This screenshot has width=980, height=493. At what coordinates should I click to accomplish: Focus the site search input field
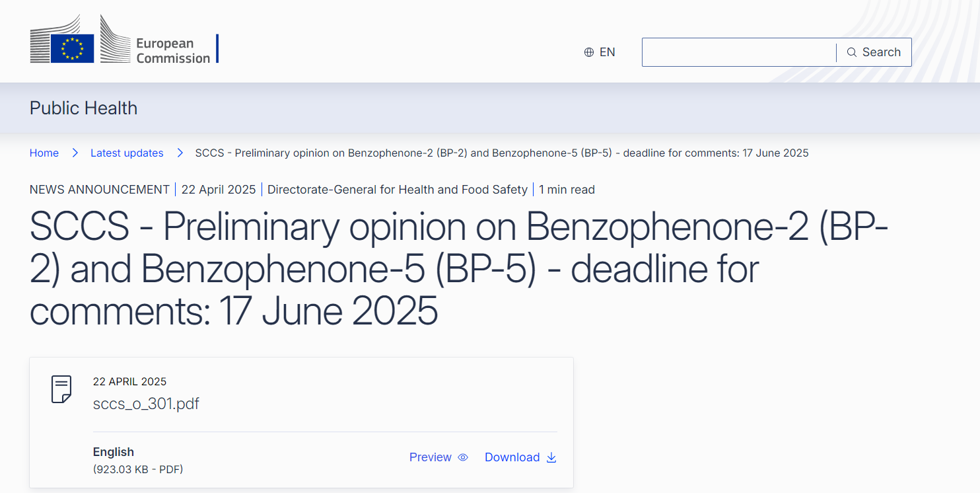point(738,52)
